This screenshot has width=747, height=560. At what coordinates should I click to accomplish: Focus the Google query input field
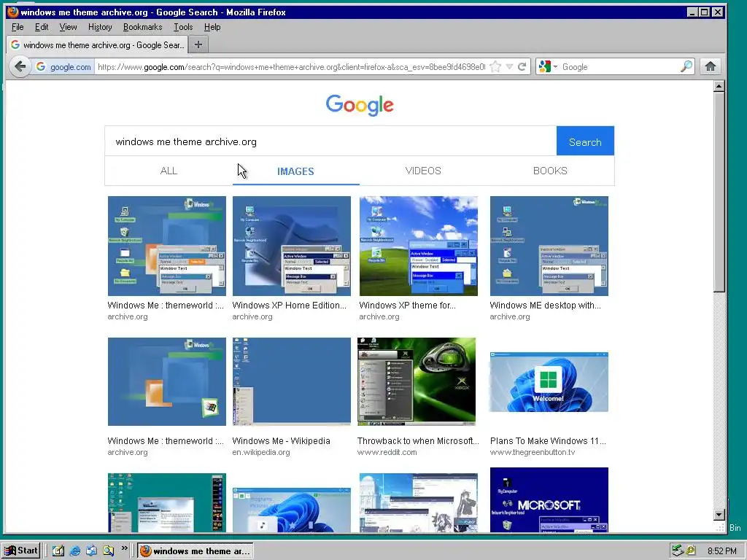tap(330, 141)
